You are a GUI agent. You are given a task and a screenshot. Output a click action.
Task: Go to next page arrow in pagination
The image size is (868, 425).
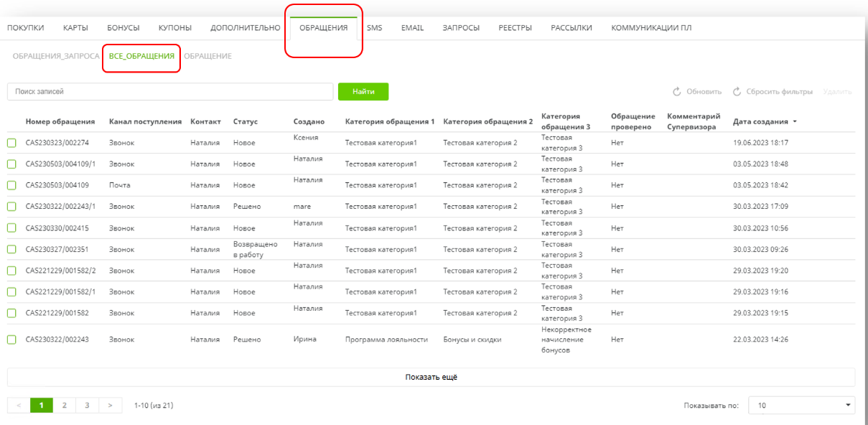(110, 406)
